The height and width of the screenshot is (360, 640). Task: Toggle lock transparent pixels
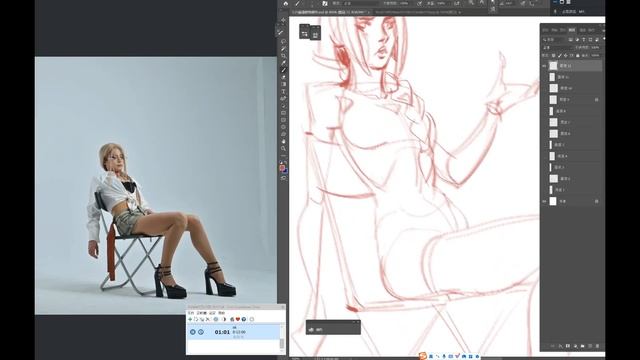pos(553,55)
